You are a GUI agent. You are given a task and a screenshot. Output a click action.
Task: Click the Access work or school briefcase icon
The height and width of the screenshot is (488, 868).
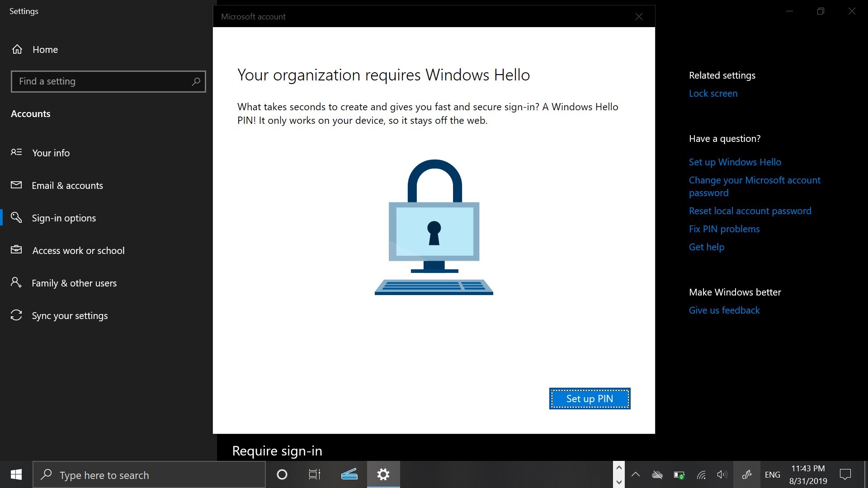16,250
